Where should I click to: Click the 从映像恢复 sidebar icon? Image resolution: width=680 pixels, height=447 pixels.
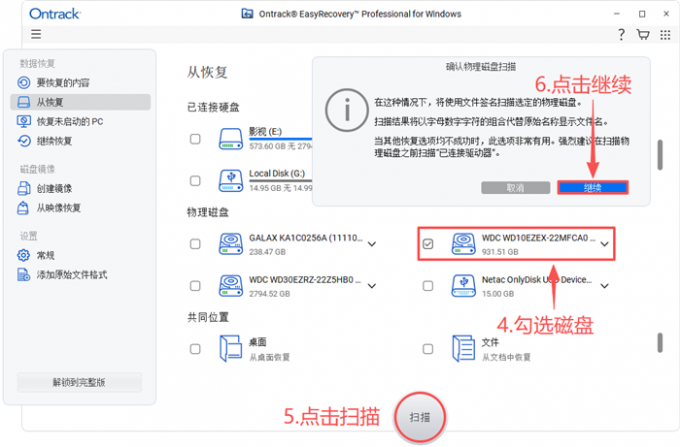[x=23, y=208]
